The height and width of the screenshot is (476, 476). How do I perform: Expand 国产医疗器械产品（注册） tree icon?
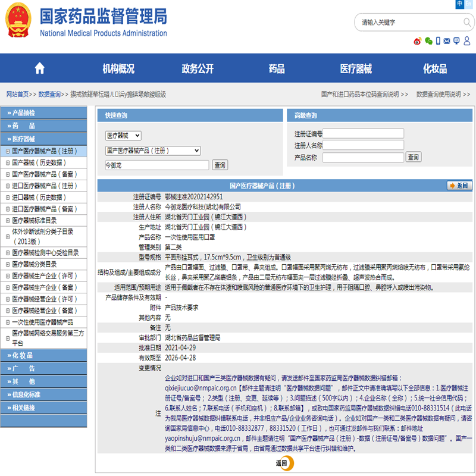[x=8, y=151]
